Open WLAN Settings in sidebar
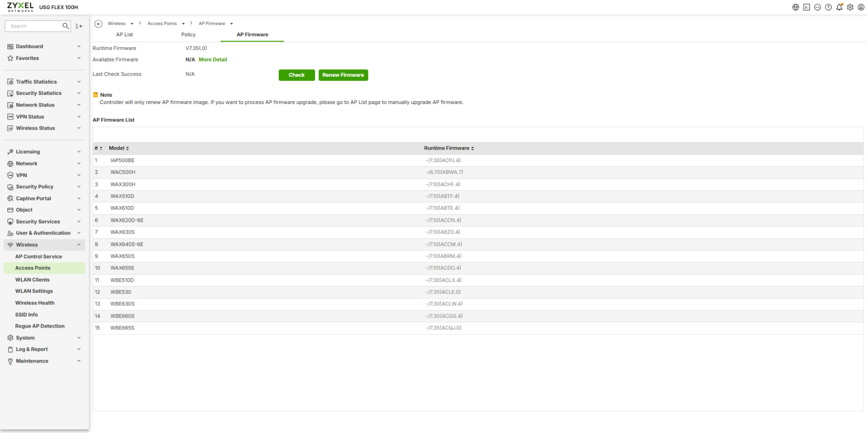Screen dimensions: 868x433 point(34,291)
